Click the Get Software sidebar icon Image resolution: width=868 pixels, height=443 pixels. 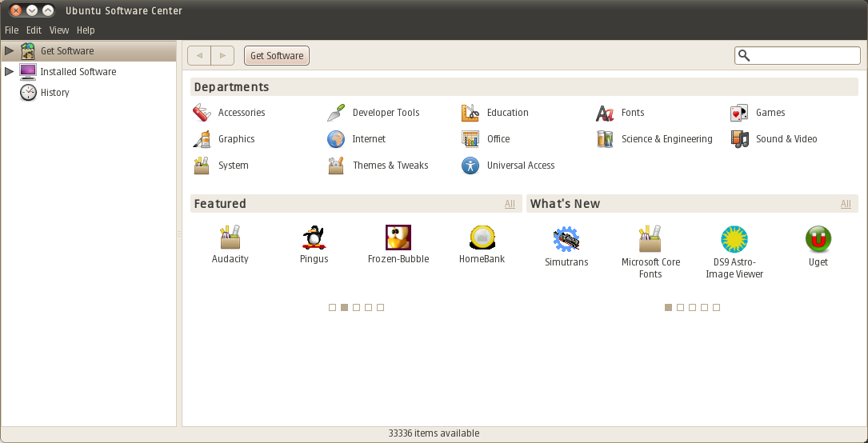coord(28,51)
